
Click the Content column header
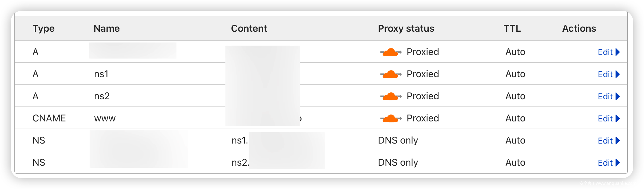coord(249,28)
